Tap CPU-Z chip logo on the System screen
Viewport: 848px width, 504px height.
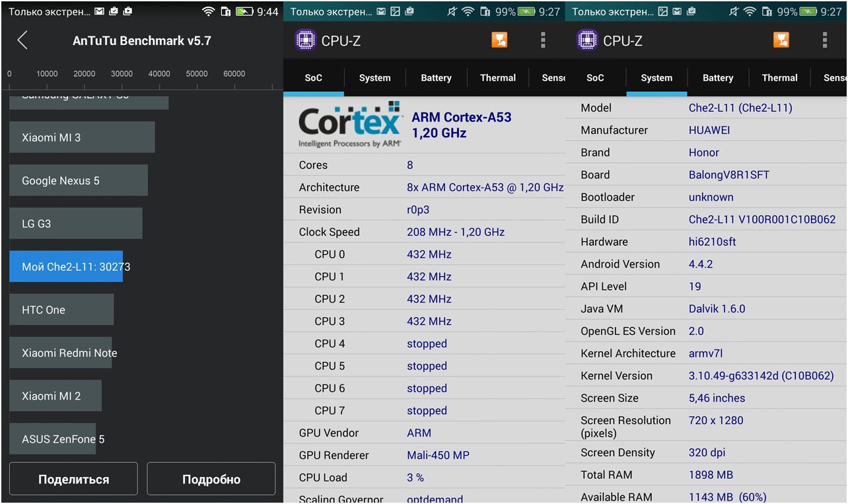(x=586, y=40)
